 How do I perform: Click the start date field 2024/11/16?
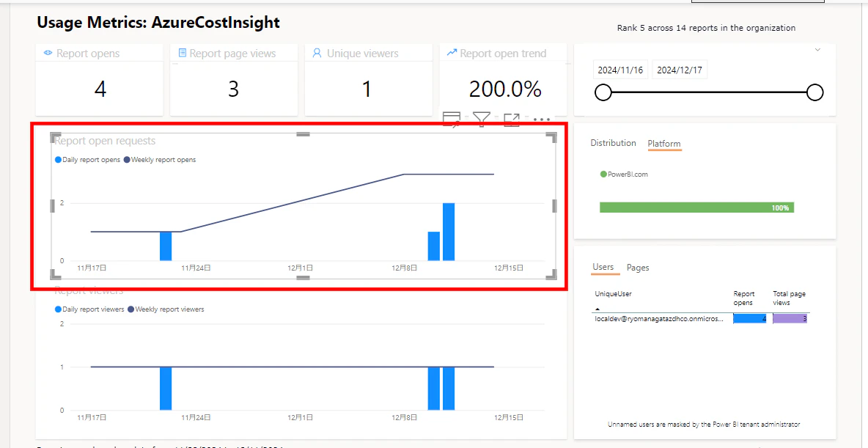[x=620, y=70]
